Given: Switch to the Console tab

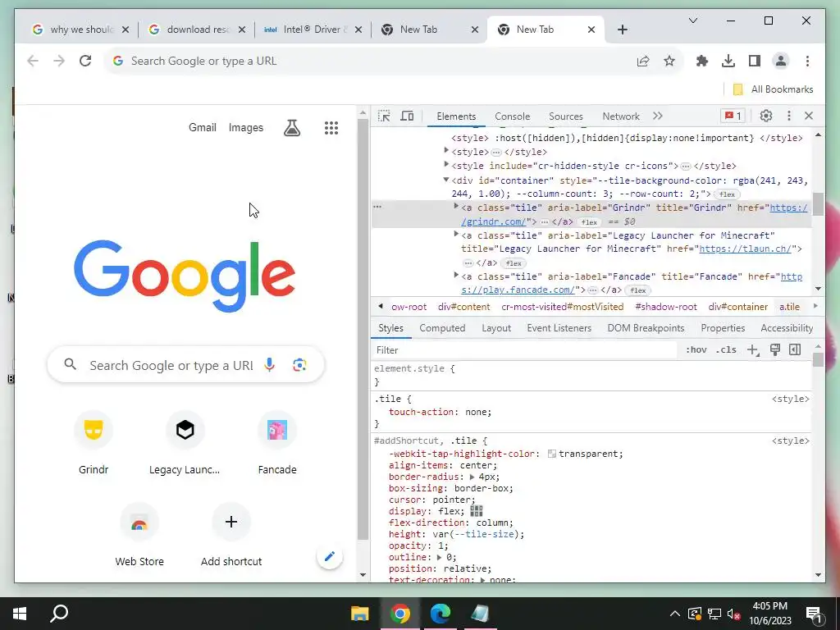Looking at the screenshot, I should [x=512, y=116].
